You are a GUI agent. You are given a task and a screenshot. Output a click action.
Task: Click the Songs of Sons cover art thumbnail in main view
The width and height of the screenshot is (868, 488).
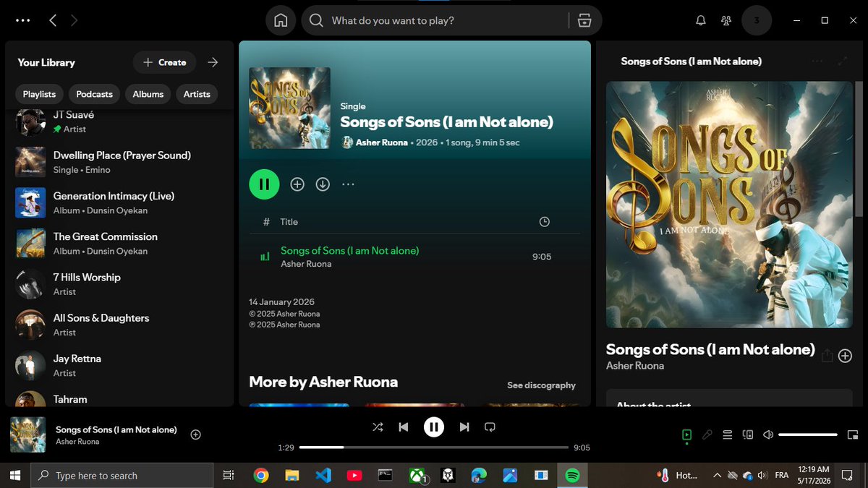[289, 108]
